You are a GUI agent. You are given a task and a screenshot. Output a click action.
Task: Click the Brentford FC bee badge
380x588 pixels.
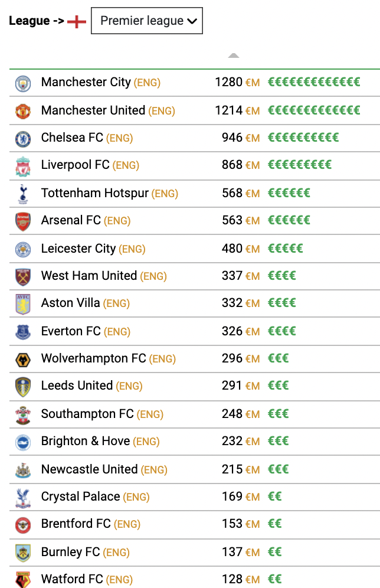pyautogui.click(x=23, y=525)
